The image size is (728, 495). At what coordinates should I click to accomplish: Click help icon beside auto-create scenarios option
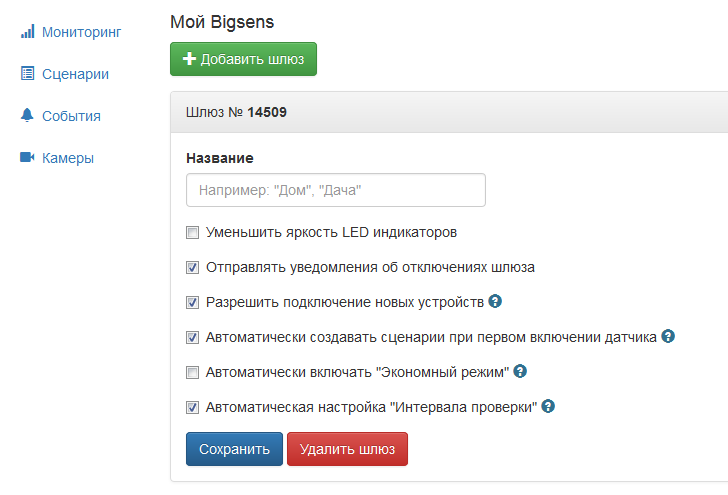click(x=669, y=337)
